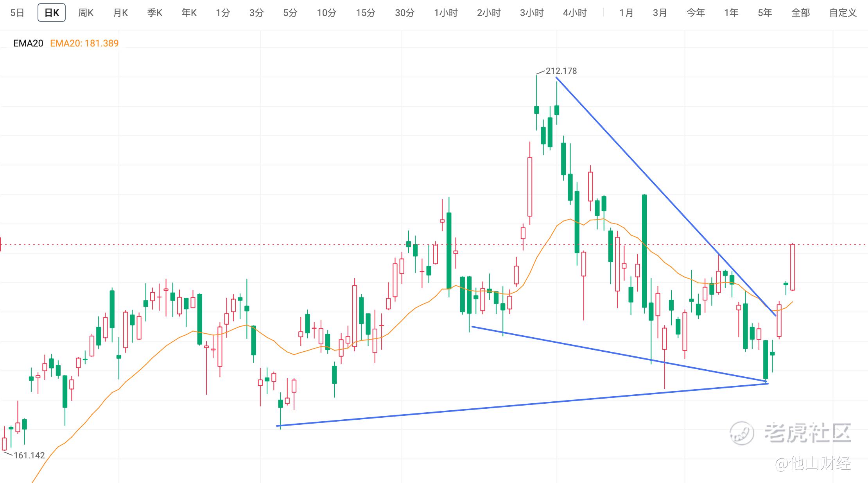Select the 30分 interval
The image size is (868, 483).
coord(404,13)
